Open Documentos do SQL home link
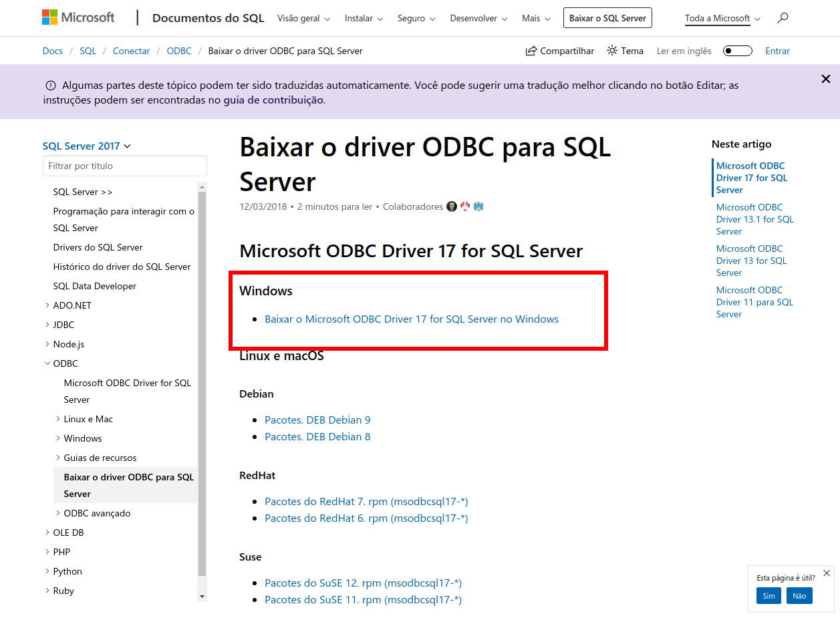Screen dimensions: 840x618 pyautogui.click(x=208, y=18)
